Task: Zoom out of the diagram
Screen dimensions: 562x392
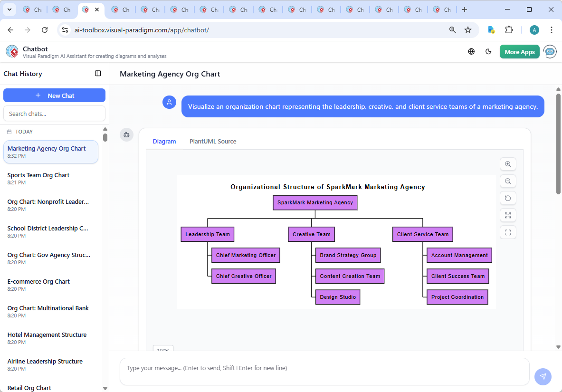Action: tap(508, 181)
